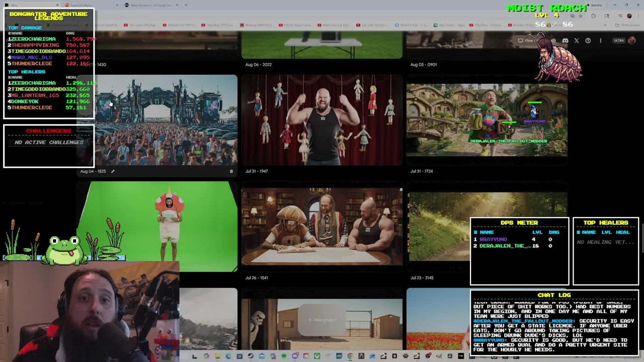Delete the Aug 04 - 1825 project (trash icon)
The height and width of the screenshot is (362, 644).
point(231,171)
